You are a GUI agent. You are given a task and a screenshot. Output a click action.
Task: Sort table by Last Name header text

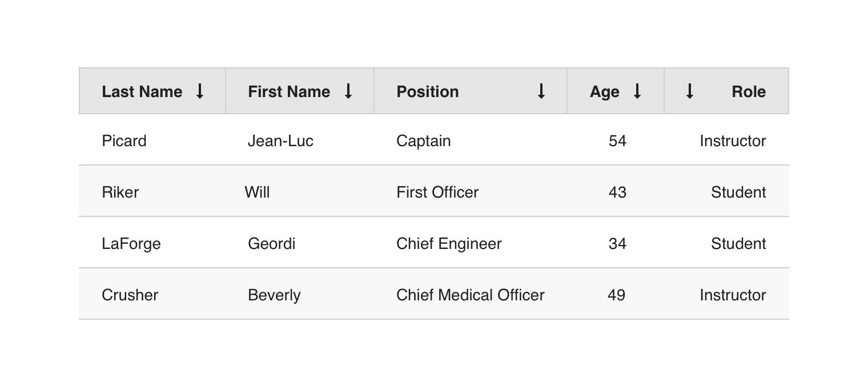pyautogui.click(x=142, y=92)
